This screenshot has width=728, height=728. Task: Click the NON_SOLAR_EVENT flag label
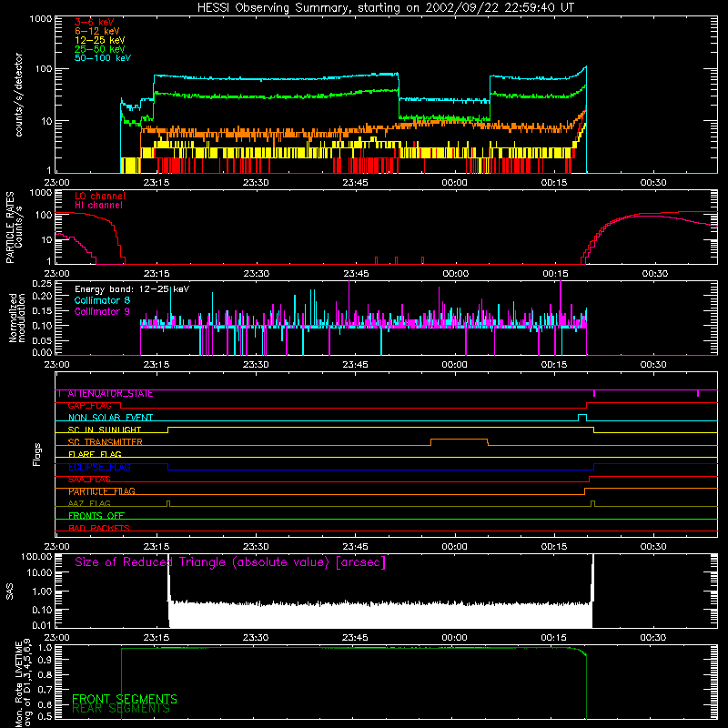110,418
